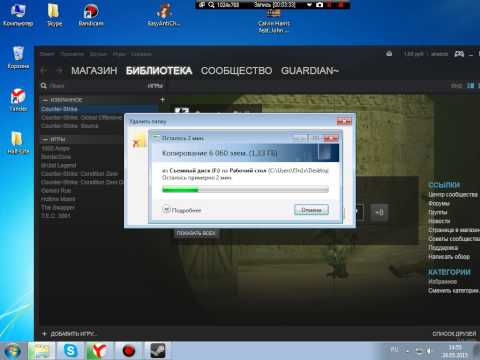Open the БИБЛИОТЕКА tab in Steam
This screenshot has width=480, height=360.
pos(159,71)
